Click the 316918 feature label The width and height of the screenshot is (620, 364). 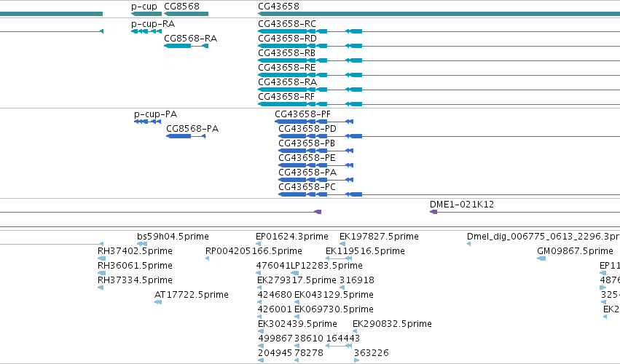point(357,280)
